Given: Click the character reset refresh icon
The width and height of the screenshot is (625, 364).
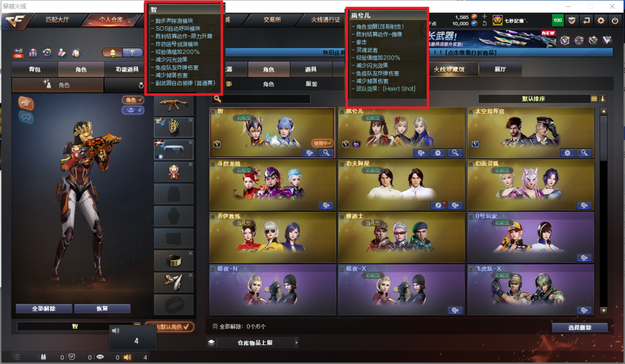Looking at the screenshot, I should point(141,85).
